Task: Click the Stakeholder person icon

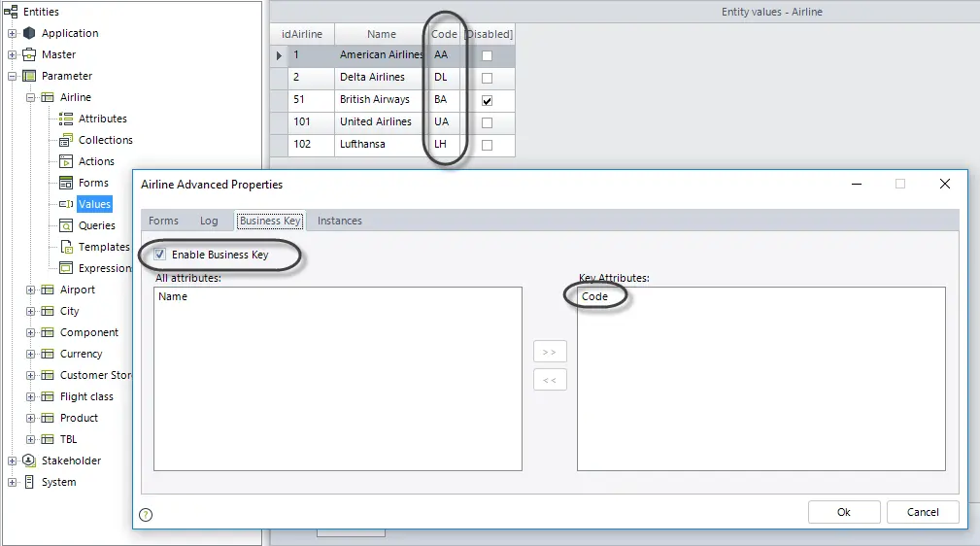Action: (29, 461)
